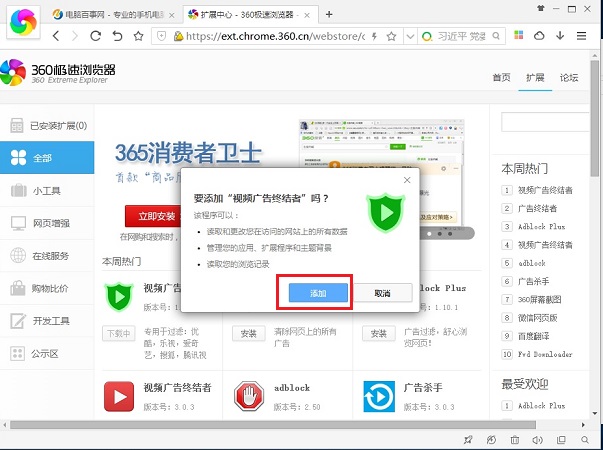Screen dimensions: 603x450
Task: Open ranked item 3 Adblock Plus
Action: 541,227
